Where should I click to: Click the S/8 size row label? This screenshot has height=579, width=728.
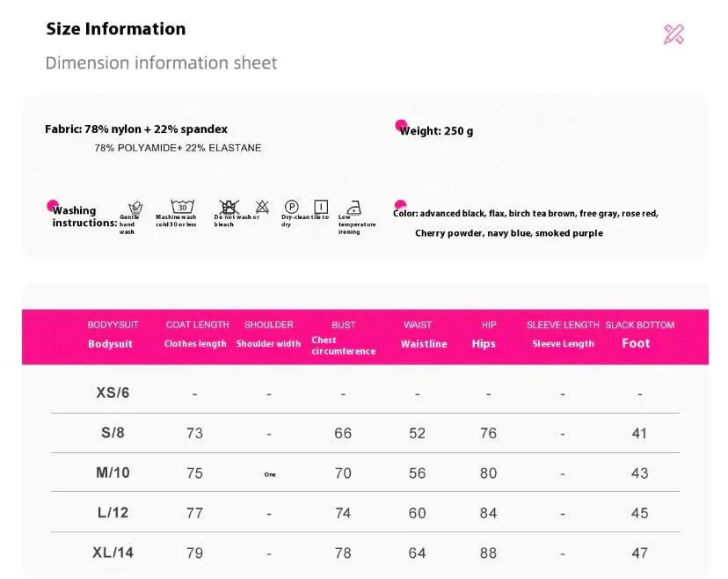point(113,432)
